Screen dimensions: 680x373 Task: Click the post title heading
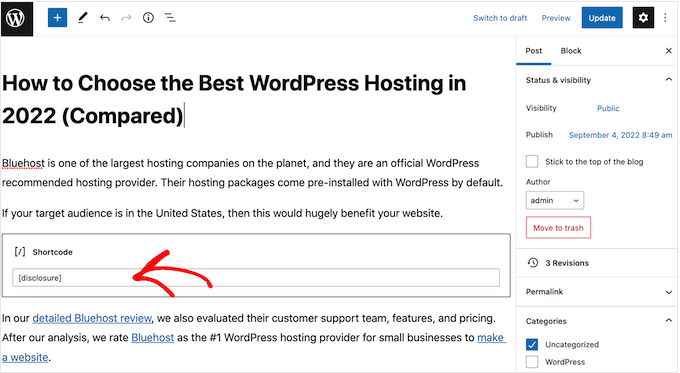(234, 99)
